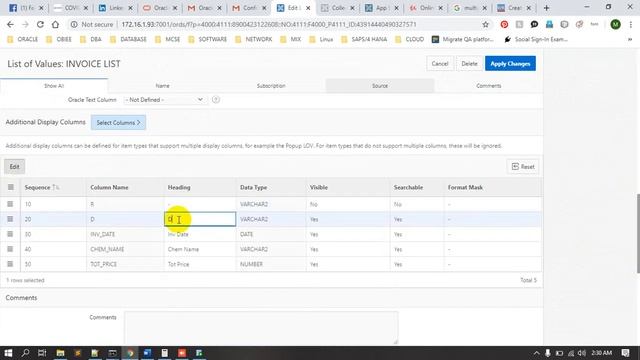Switch to the Source tab

(x=380, y=86)
